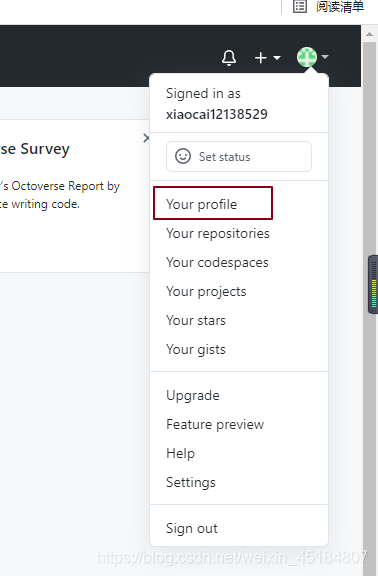The height and width of the screenshot is (576, 378).
Task: Click the Set status button
Action: (x=239, y=157)
